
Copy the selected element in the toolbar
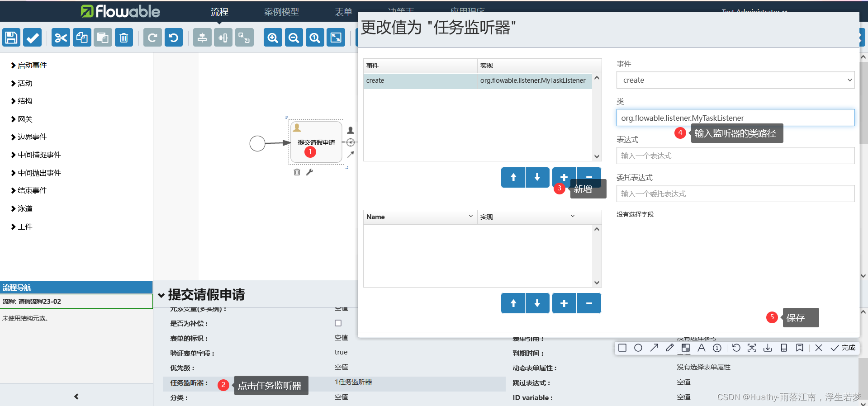tap(82, 38)
